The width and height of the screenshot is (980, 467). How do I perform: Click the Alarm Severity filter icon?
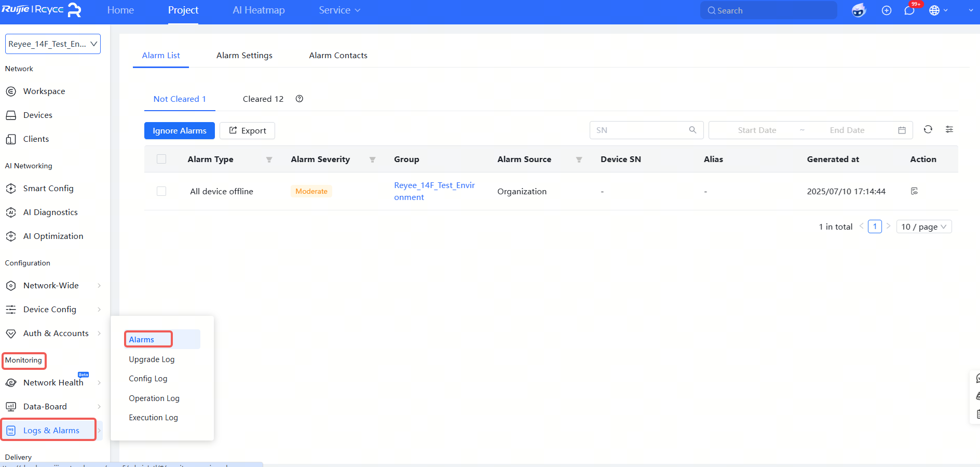pyautogui.click(x=372, y=159)
